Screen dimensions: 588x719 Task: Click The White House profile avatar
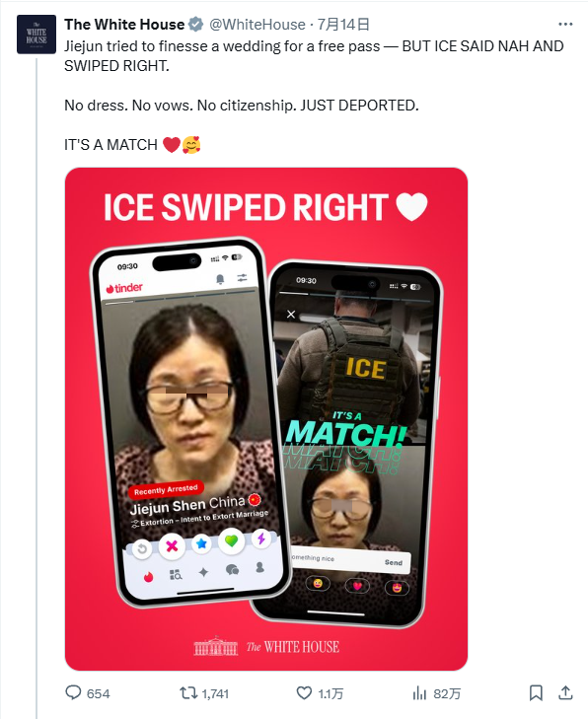click(37, 35)
